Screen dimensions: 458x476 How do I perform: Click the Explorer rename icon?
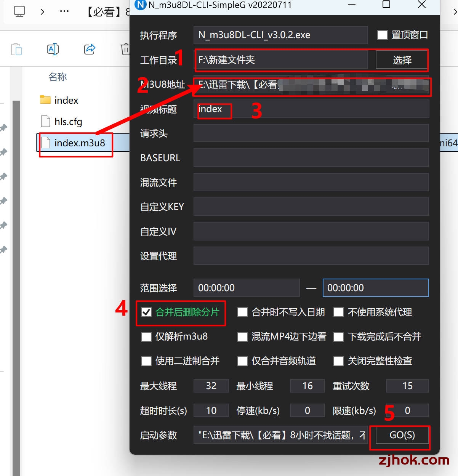53,49
